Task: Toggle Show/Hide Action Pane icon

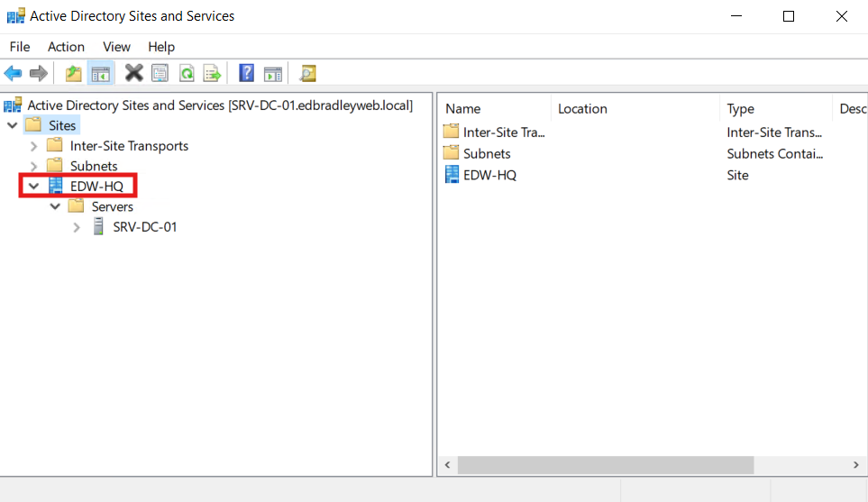Action: coord(273,73)
